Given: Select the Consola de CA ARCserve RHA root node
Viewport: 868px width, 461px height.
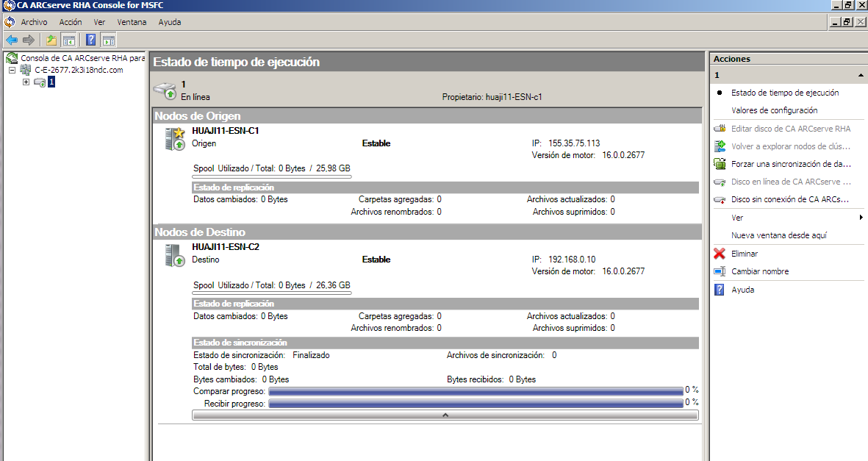Looking at the screenshot, I should 82,57.
